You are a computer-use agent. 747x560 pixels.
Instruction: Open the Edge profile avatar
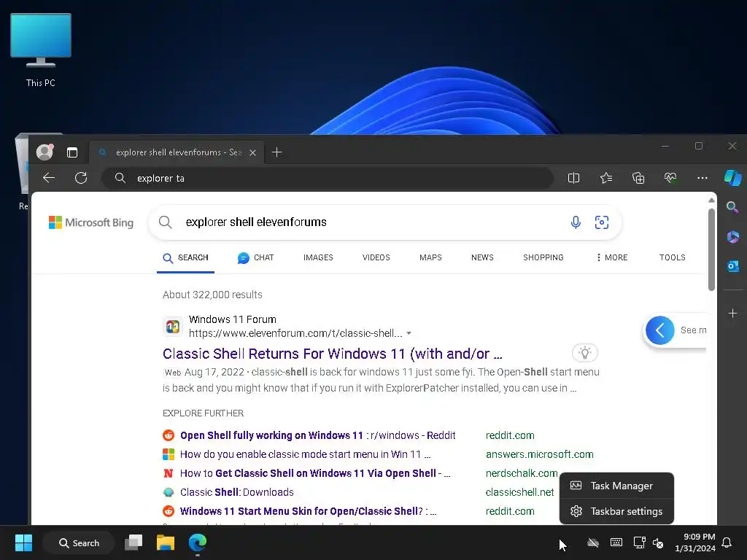point(44,152)
